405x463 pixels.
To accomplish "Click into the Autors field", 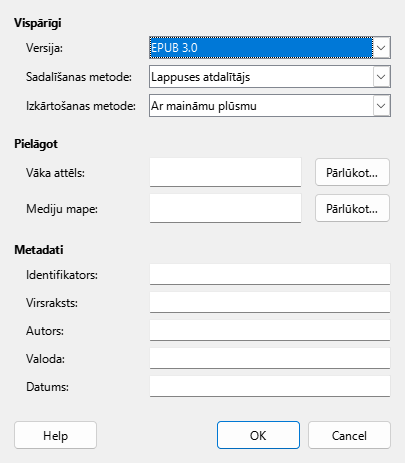I will [270, 330].
